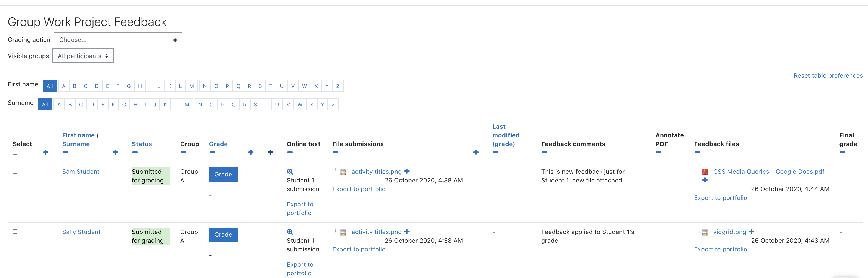This screenshot has height=278, width=868.
Task: Open the Visible groups dropdown
Action: [x=83, y=56]
